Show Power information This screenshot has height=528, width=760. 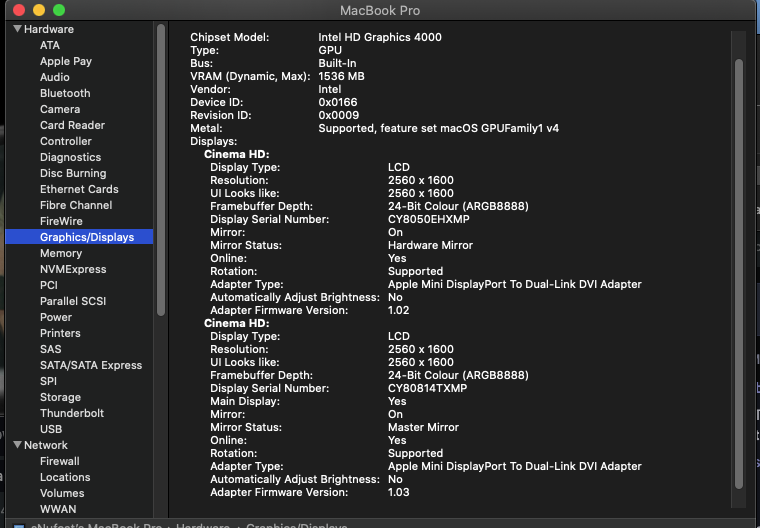click(56, 317)
